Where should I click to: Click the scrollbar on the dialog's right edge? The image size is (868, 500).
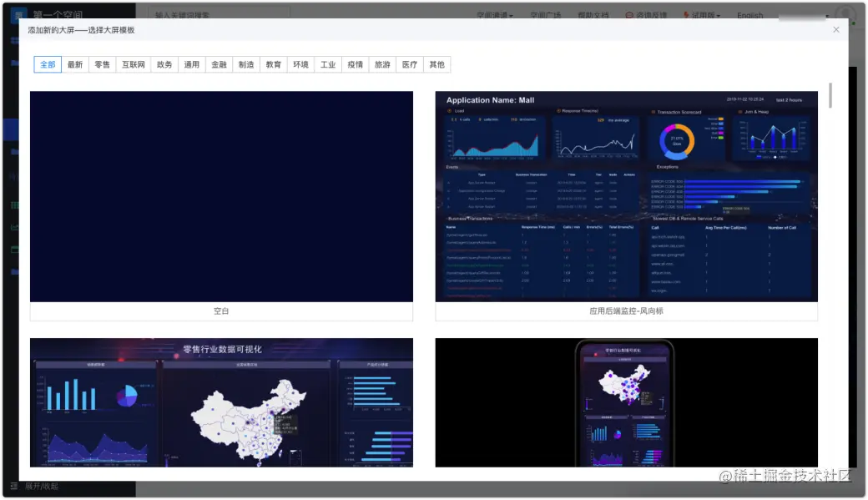pyautogui.click(x=830, y=96)
